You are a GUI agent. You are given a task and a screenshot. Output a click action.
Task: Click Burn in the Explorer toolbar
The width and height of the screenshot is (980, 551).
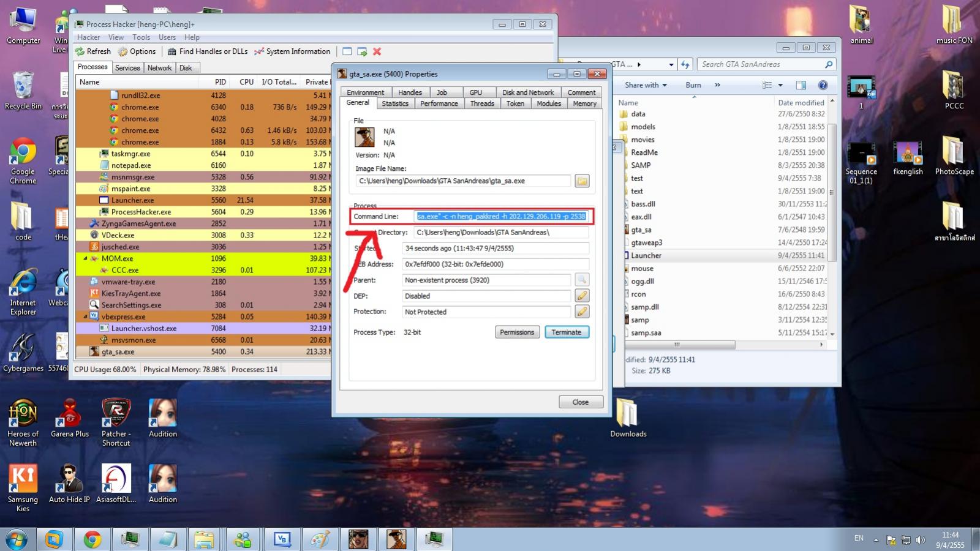[693, 85]
